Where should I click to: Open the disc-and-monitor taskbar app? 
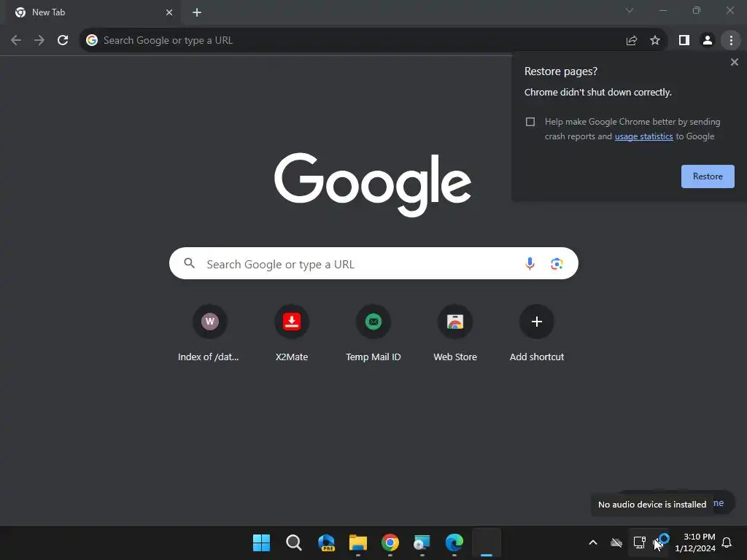click(422, 542)
